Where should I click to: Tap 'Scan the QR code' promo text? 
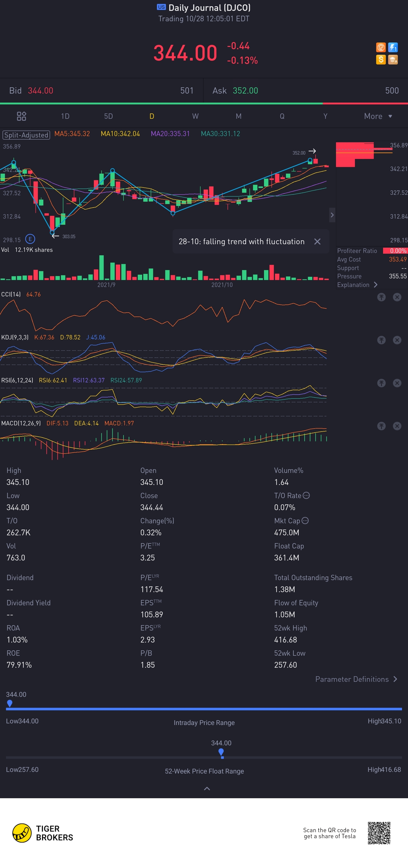pos(330,833)
